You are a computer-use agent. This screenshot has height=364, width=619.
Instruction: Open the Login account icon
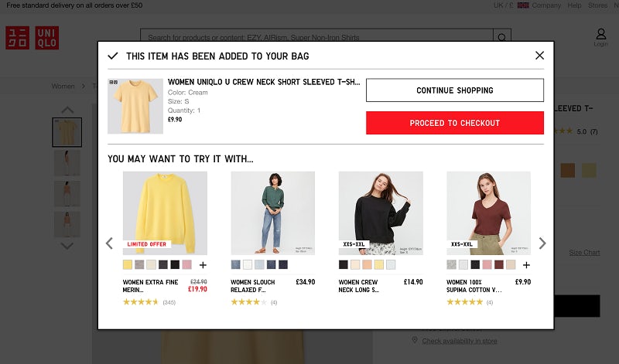[x=600, y=37]
